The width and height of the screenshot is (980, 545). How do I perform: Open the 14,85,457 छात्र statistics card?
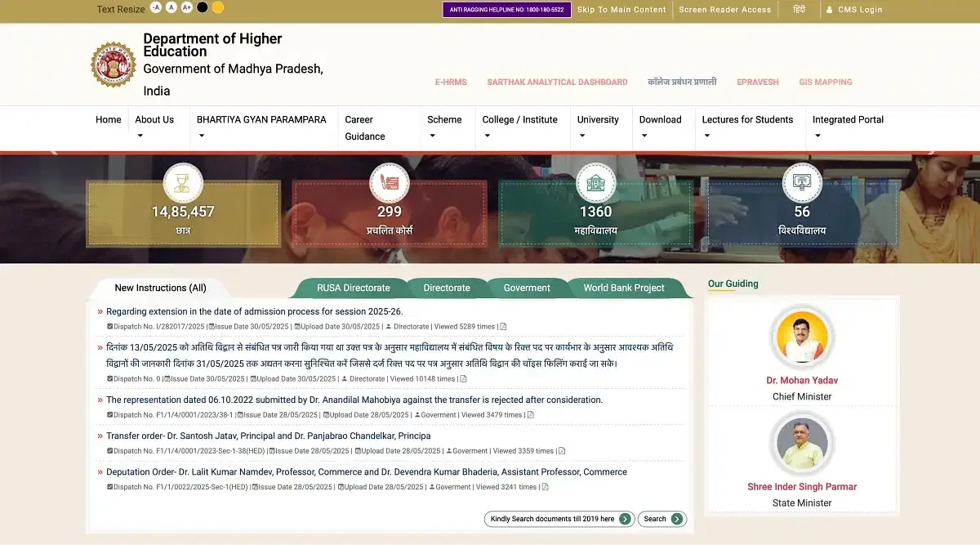[x=183, y=214]
